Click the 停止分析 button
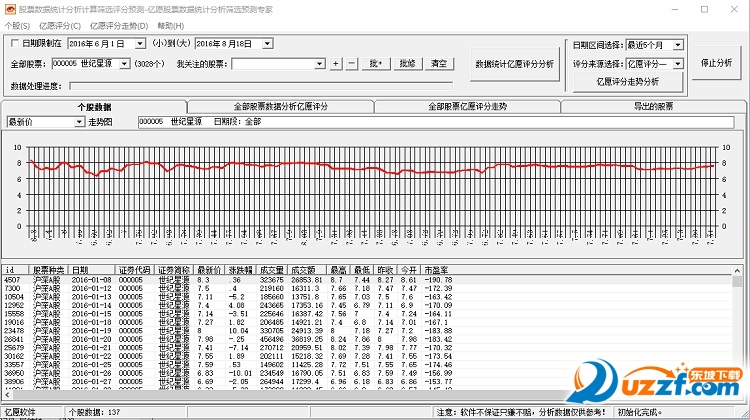The width and height of the screenshot is (750, 420). (716, 63)
